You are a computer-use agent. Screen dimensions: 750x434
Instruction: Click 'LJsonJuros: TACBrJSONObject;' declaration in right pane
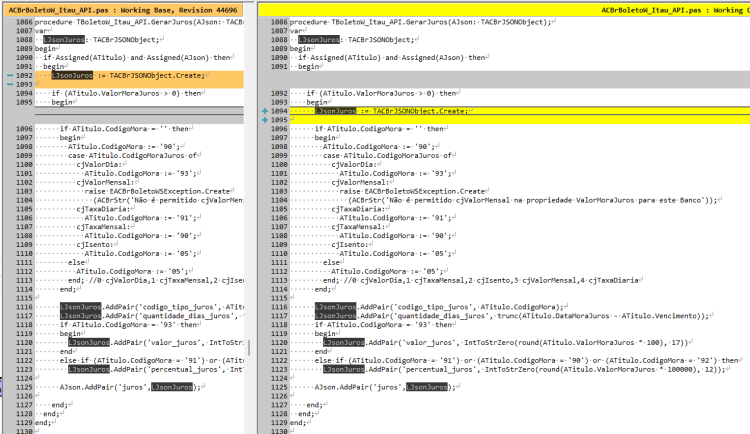click(356, 40)
